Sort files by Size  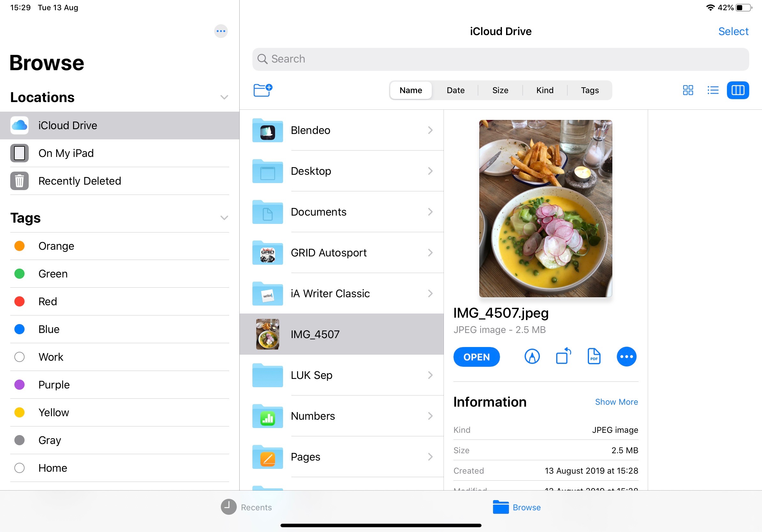(x=500, y=90)
